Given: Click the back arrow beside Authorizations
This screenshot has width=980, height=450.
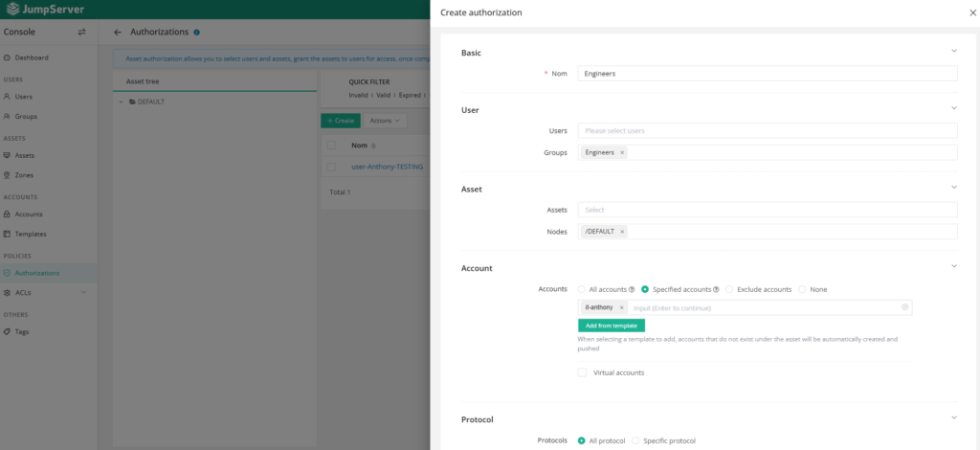Looking at the screenshot, I should click(x=118, y=32).
